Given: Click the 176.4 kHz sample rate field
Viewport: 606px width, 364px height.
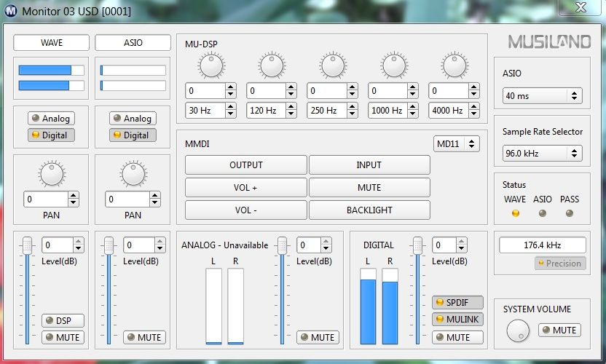Looking at the screenshot, I should (x=542, y=245).
